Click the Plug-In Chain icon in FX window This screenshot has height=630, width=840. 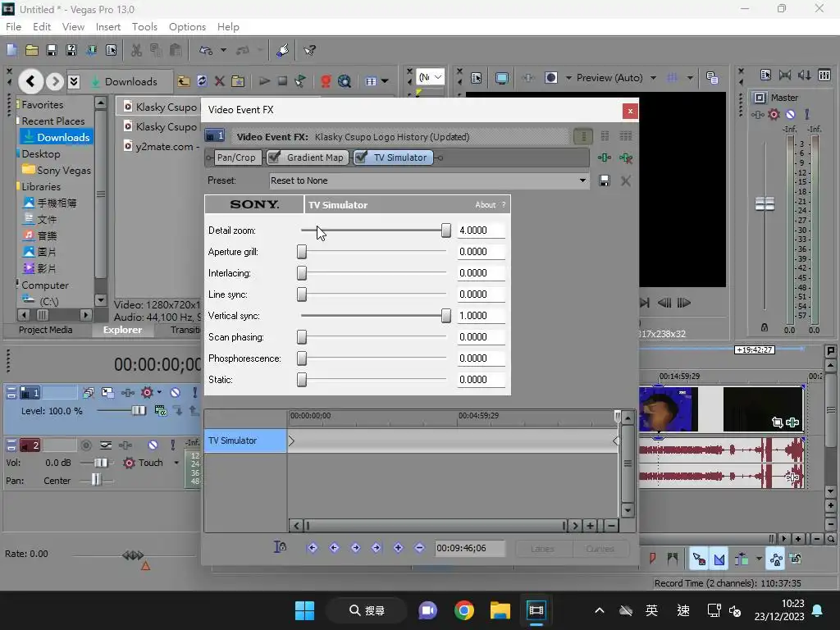click(x=605, y=157)
